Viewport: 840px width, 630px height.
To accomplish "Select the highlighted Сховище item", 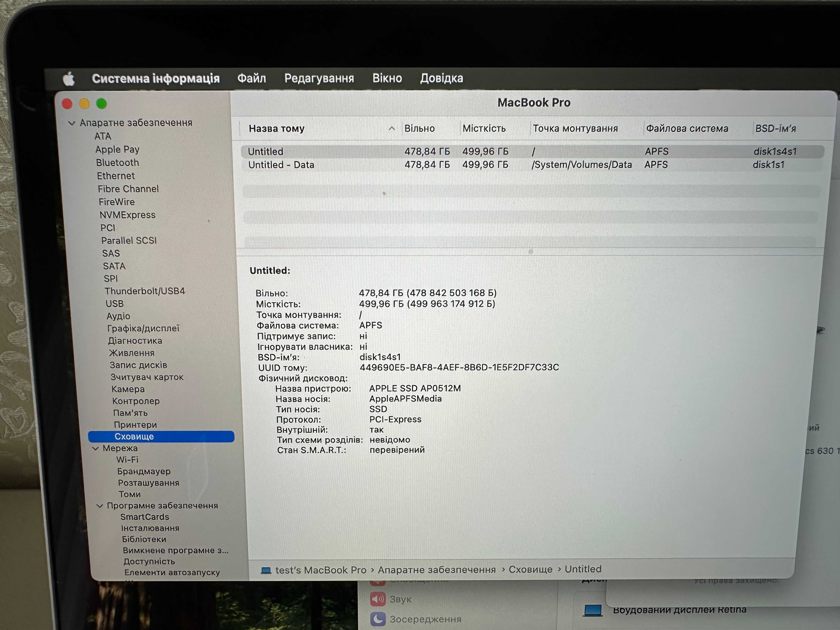I will (x=161, y=437).
